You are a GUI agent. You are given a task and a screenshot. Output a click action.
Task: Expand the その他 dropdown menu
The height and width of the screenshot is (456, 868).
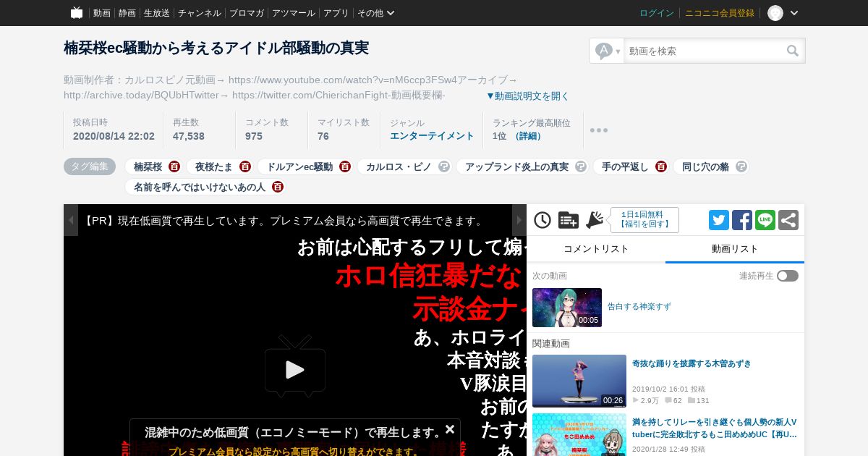pos(375,13)
